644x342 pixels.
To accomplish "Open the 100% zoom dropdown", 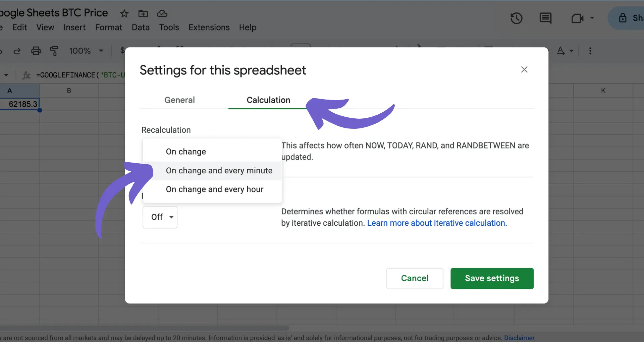I will [86, 51].
